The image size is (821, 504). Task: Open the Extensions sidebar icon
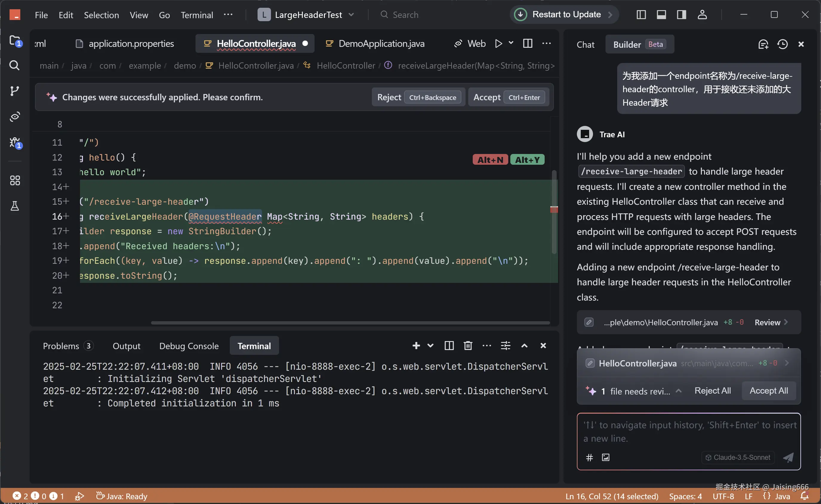coord(15,180)
